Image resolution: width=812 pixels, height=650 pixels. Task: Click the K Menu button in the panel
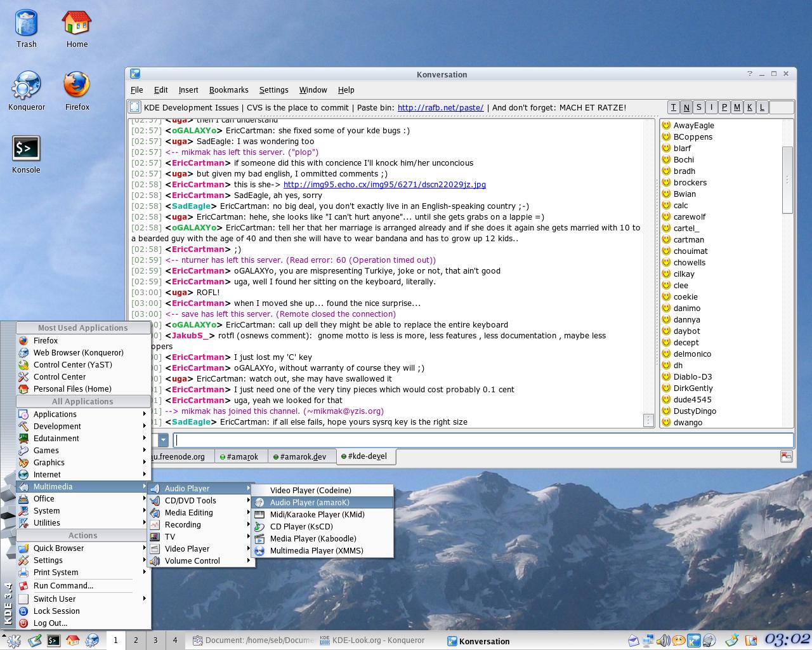pos(14,640)
